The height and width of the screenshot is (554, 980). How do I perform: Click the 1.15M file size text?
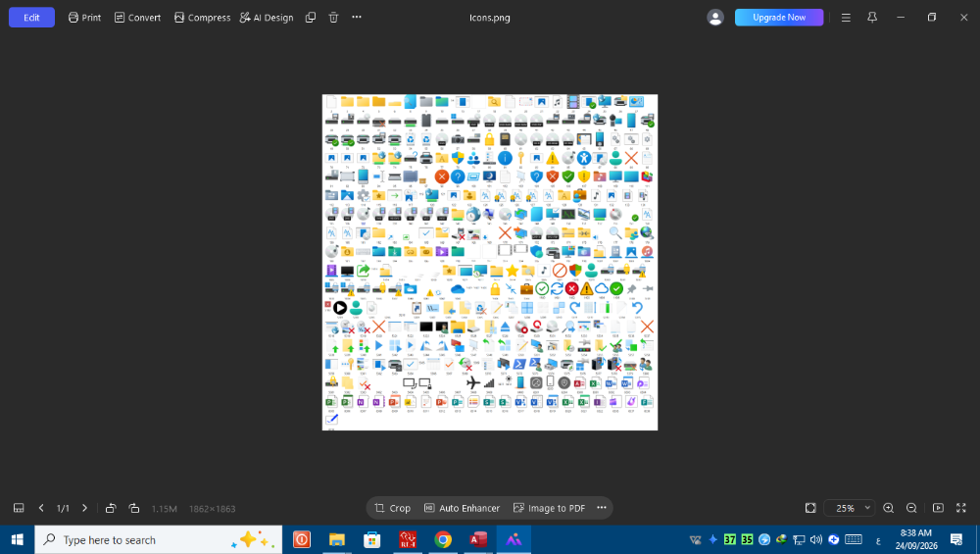tap(165, 509)
